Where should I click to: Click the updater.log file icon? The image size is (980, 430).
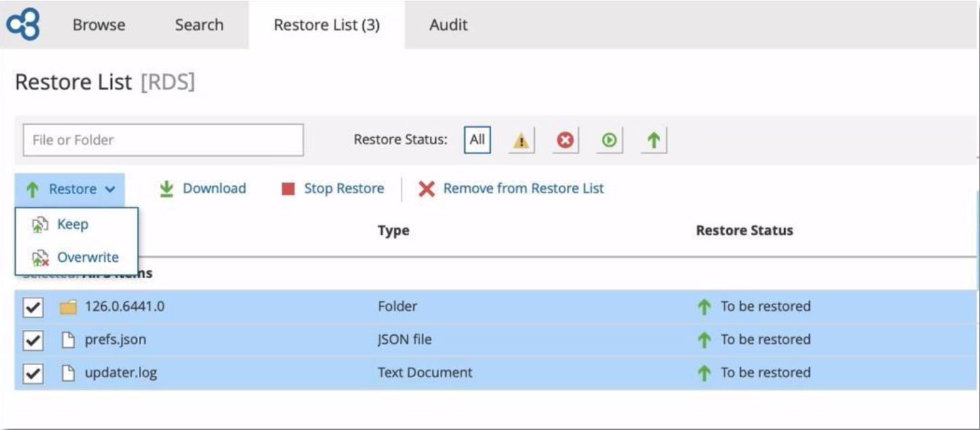(68, 373)
